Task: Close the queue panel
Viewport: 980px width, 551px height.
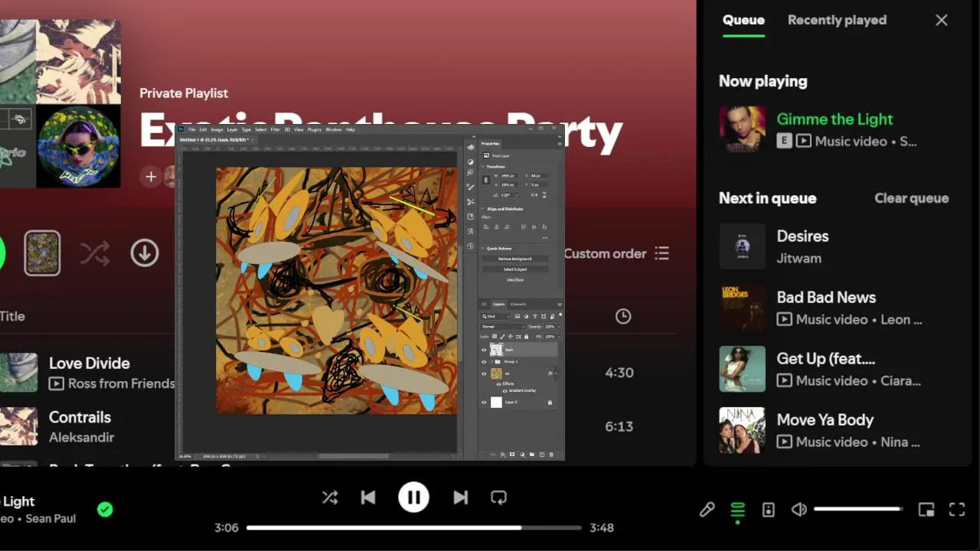Action: tap(942, 21)
